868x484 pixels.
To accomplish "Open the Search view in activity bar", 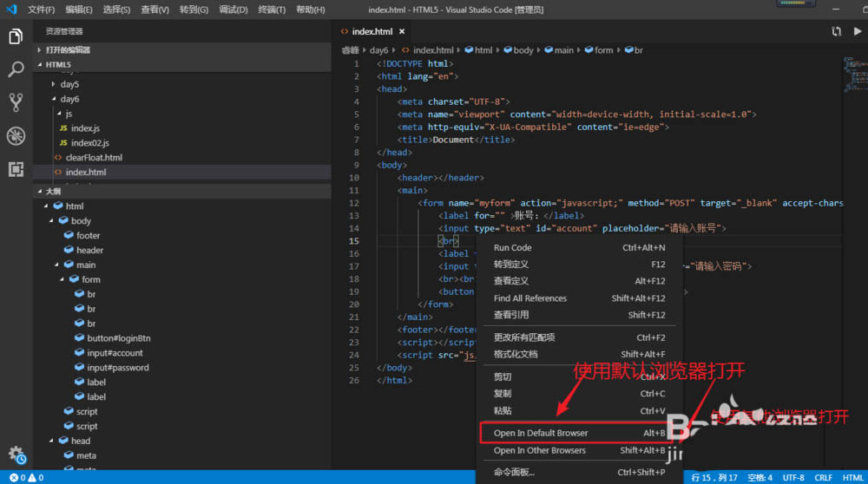I will 16,69.
